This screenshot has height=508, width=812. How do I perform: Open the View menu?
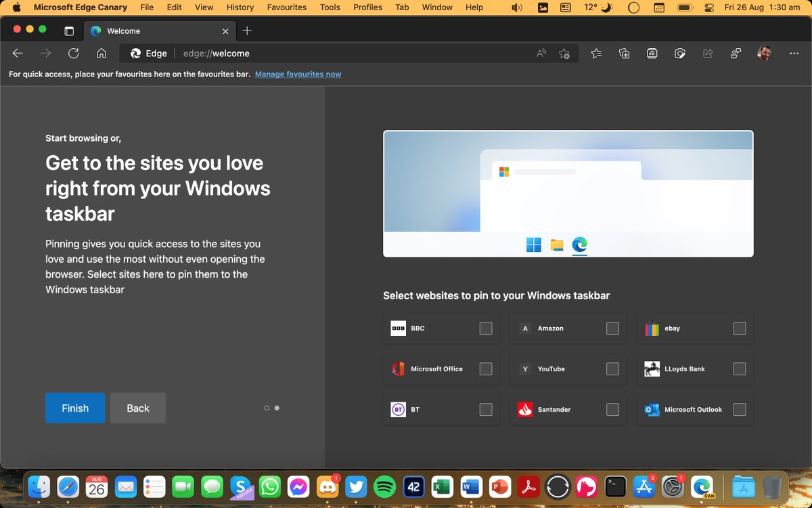click(204, 7)
